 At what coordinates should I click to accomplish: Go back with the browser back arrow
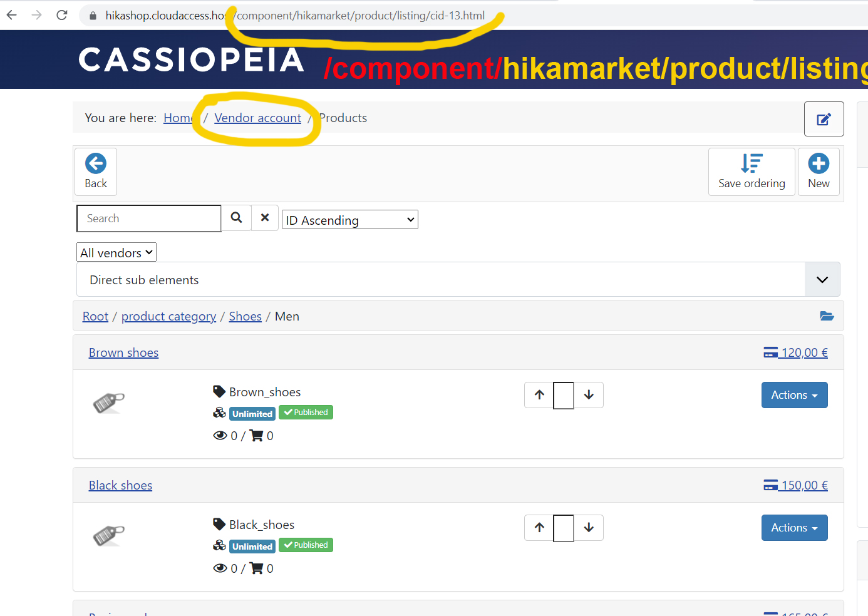click(x=12, y=15)
